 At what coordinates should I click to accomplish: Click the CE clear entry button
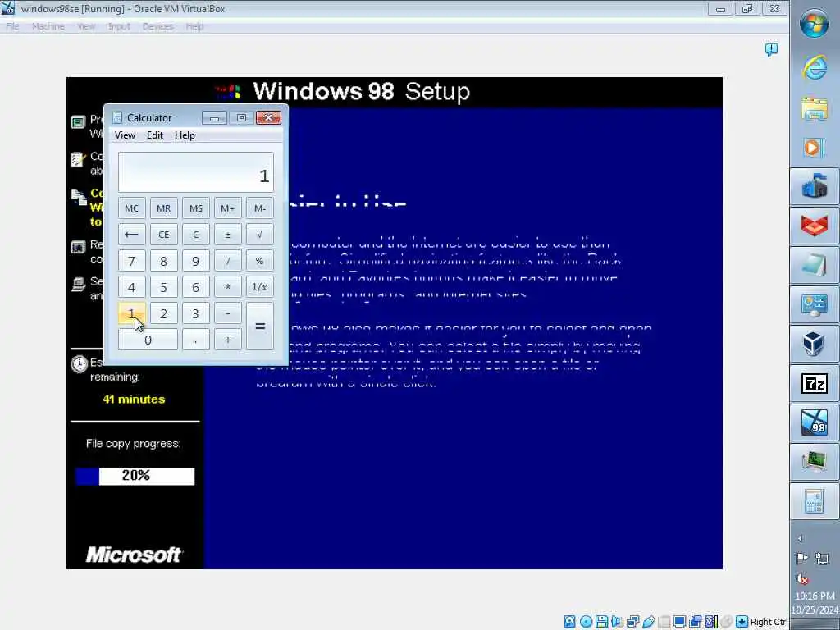164,235
